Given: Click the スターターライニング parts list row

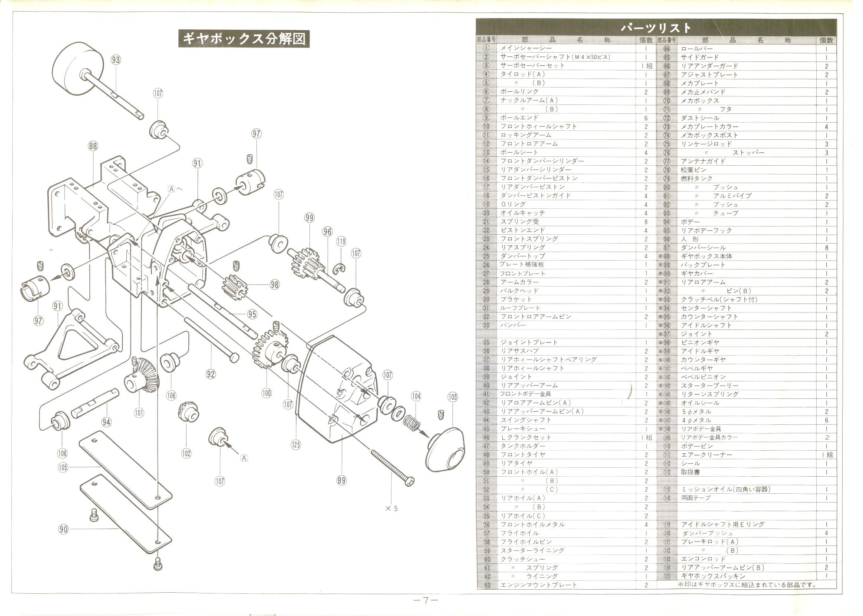Looking at the screenshot, I should [532, 550].
